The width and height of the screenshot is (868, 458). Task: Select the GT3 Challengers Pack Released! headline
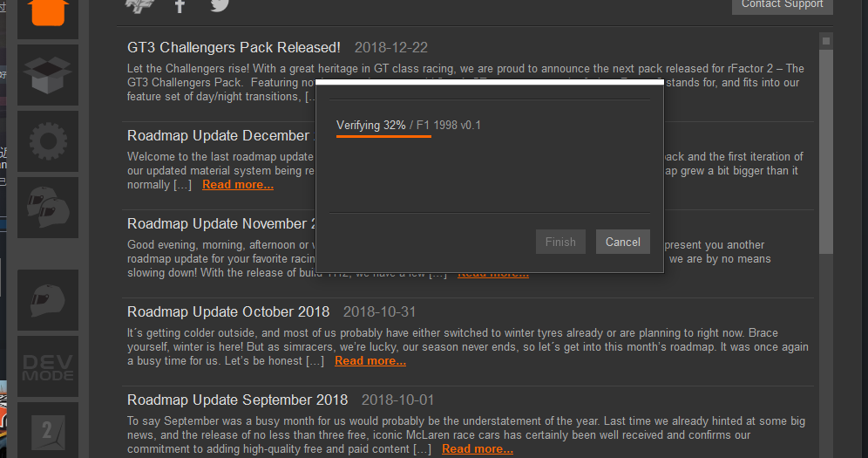tap(234, 48)
